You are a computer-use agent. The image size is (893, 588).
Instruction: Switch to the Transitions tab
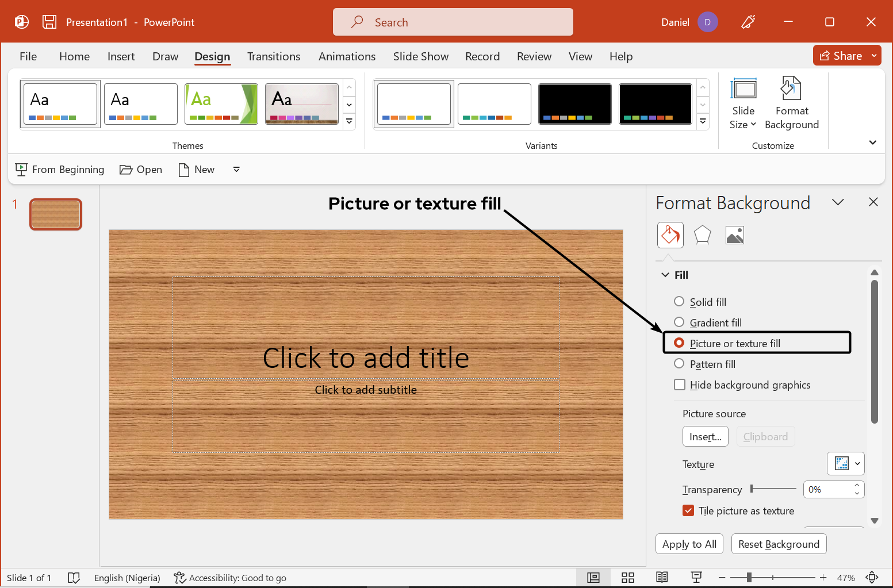(274, 56)
